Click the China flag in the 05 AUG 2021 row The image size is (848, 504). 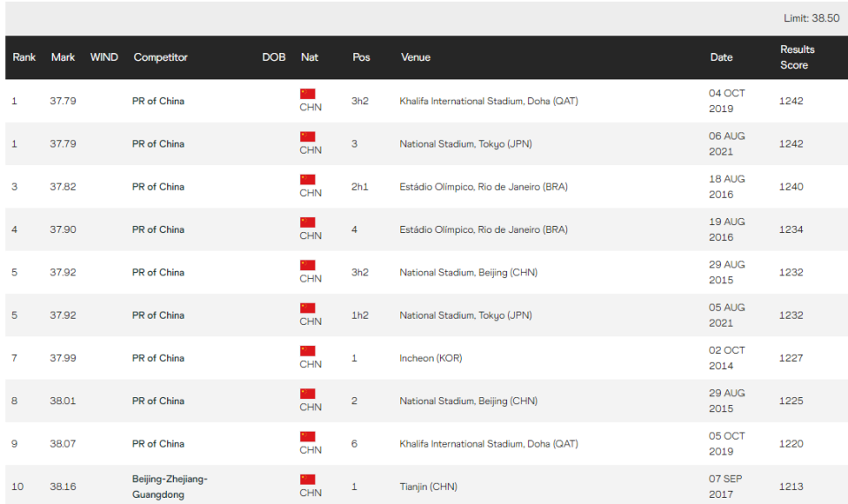[x=307, y=308]
